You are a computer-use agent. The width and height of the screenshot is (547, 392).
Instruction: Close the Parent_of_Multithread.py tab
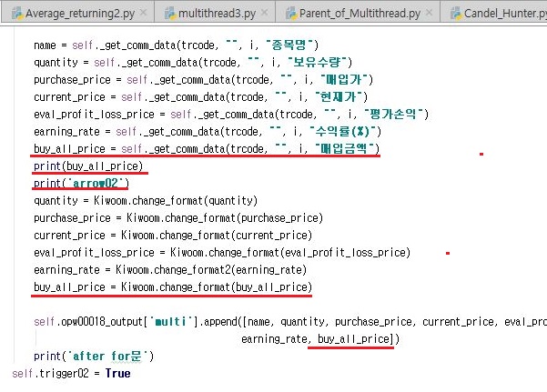coord(429,13)
